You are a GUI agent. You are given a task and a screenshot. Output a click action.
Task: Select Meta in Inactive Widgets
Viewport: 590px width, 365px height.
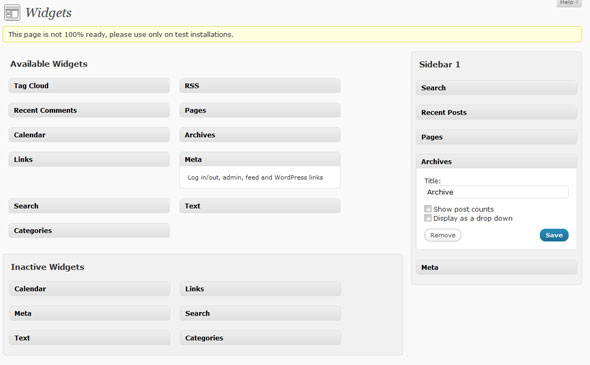[90, 313]
